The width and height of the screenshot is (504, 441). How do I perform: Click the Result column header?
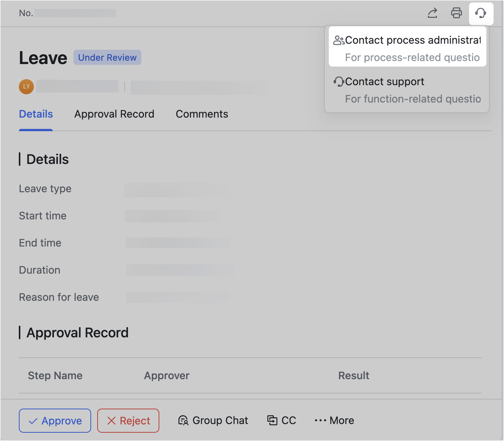pos(354,376)
